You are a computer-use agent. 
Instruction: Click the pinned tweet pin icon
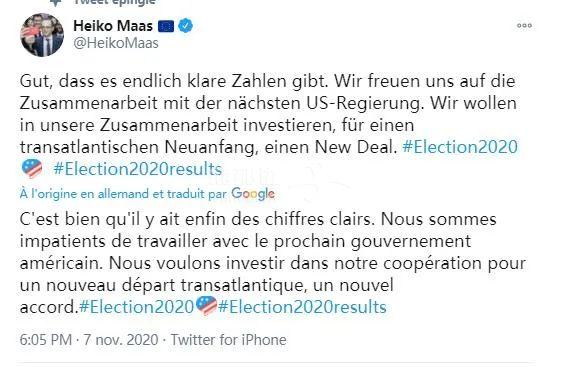pos(56,3)
